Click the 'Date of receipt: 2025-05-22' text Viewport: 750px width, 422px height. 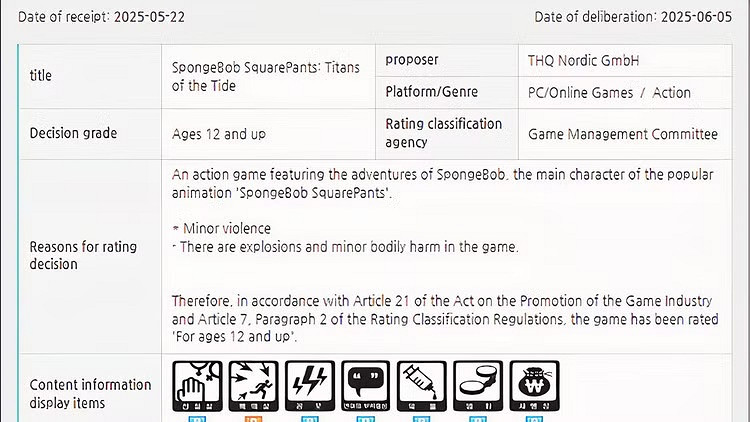click(102, 16)
